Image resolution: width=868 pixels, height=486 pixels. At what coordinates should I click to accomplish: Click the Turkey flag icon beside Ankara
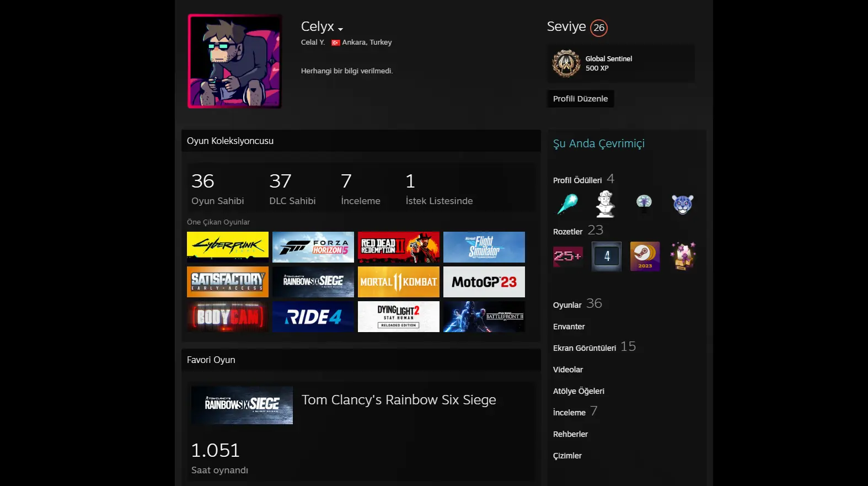(x=335, y=42)
